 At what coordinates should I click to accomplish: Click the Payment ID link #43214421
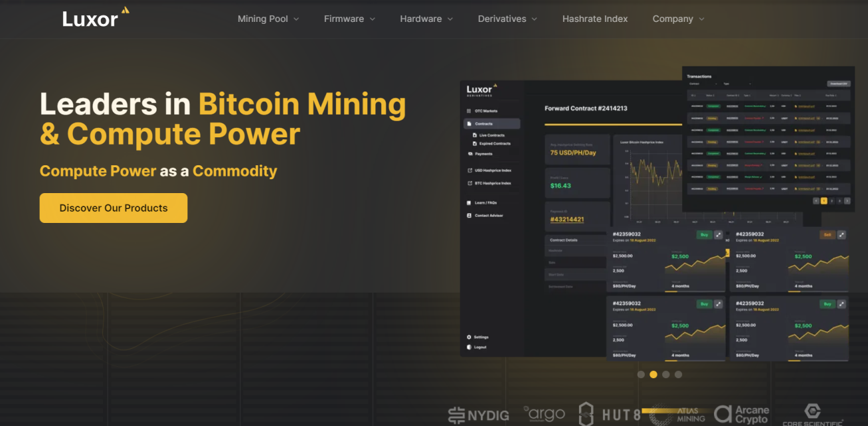tap(567, 220)
